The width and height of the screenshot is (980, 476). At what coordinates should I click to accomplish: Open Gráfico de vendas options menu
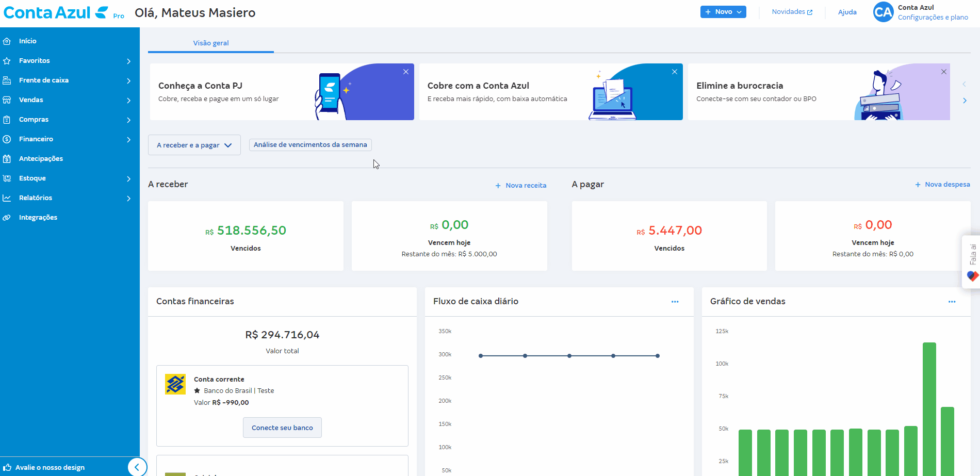[x=952, y=302]
